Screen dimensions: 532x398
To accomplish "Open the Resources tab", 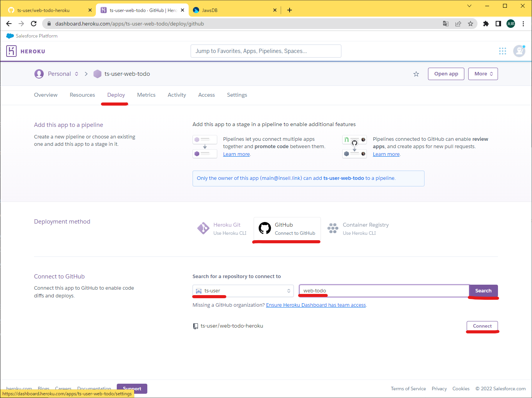I will click(82, 95).
